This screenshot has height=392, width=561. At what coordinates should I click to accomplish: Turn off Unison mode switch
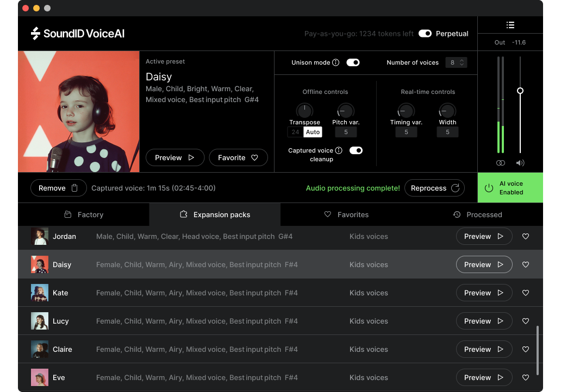click(x=353, y=62)
